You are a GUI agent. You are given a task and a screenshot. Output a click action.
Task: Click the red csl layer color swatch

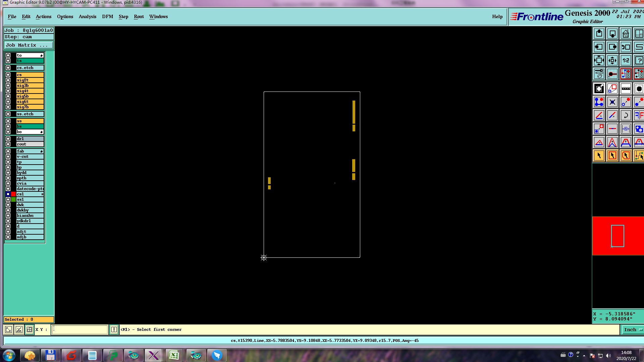[13, 194]
